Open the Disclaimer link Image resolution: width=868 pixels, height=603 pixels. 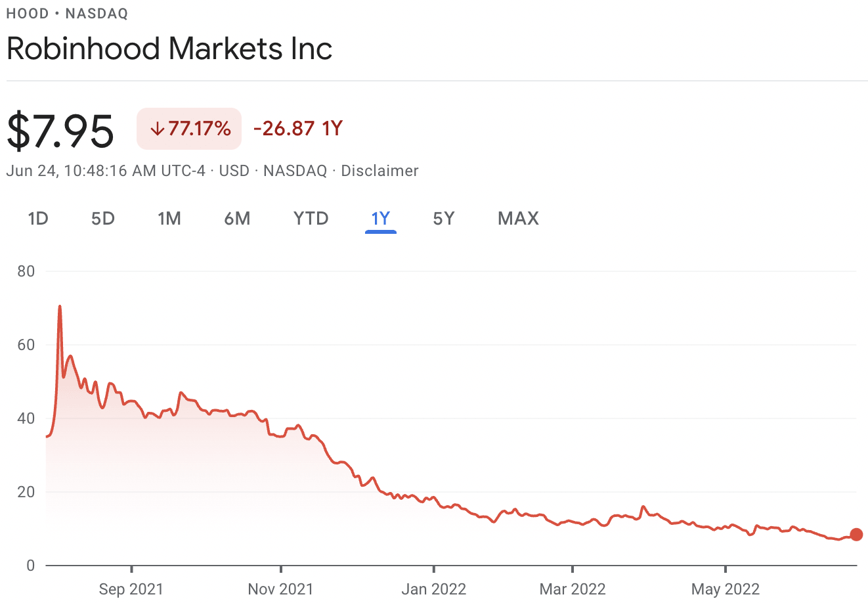(379, 171)
